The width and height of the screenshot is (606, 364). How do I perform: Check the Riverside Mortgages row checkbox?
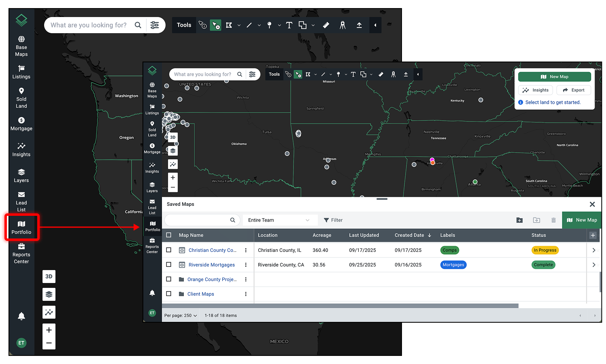pos(169,265)
